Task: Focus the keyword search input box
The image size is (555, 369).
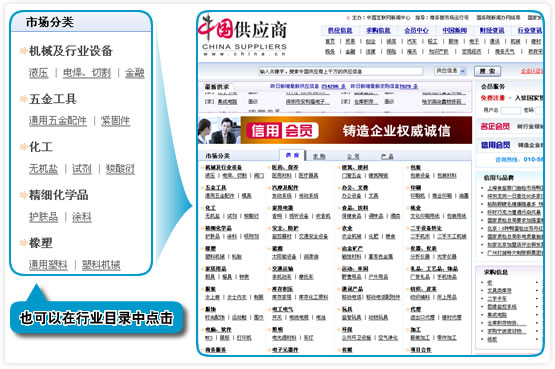Action: tap(341, 71)
